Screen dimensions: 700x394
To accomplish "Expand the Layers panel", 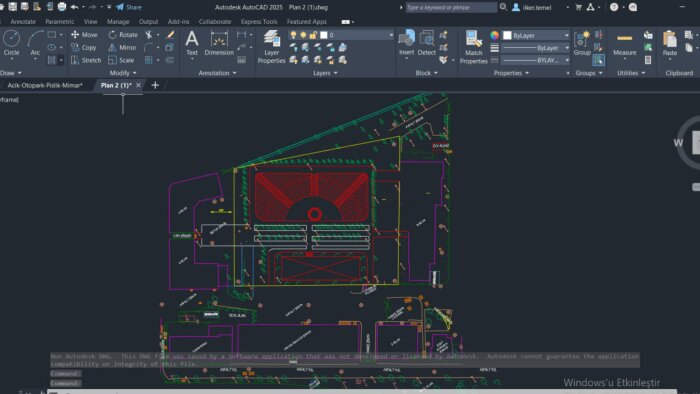I will pyautogui.click(x=325, y=73).
